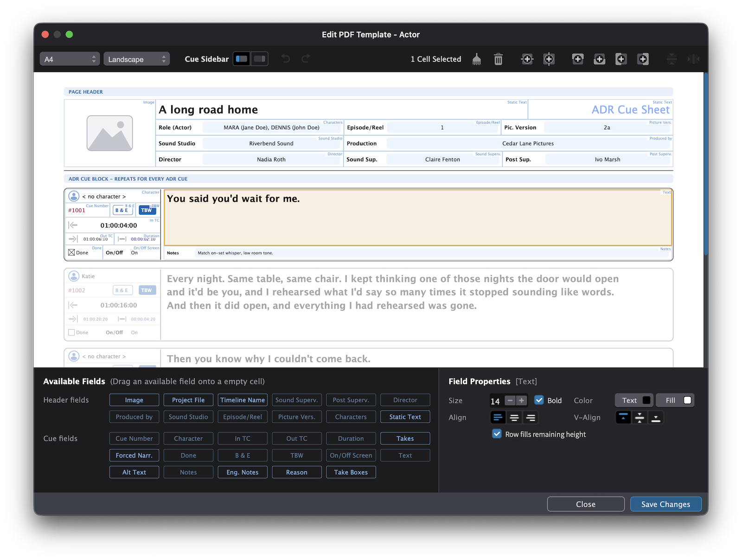
Task: Select the image placeholder in the page header
Action: (110, 133)
